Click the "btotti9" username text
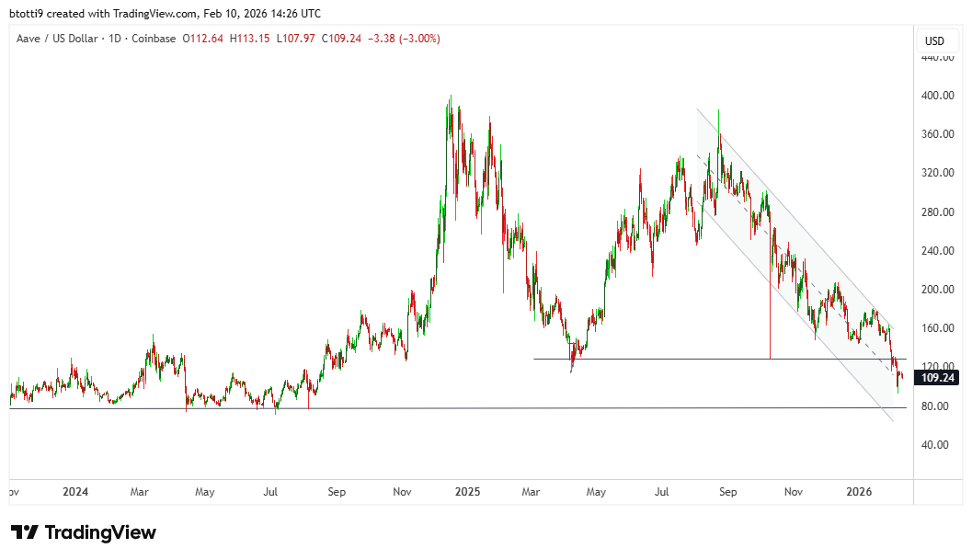This screenshot has width=972, height=560. click(x=28, y=13)
